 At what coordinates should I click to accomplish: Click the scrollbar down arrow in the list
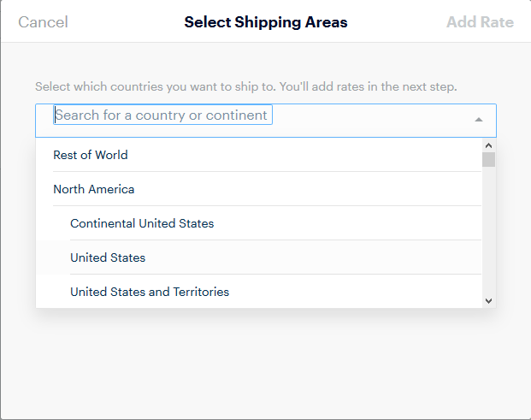click(x=488, y=301)
